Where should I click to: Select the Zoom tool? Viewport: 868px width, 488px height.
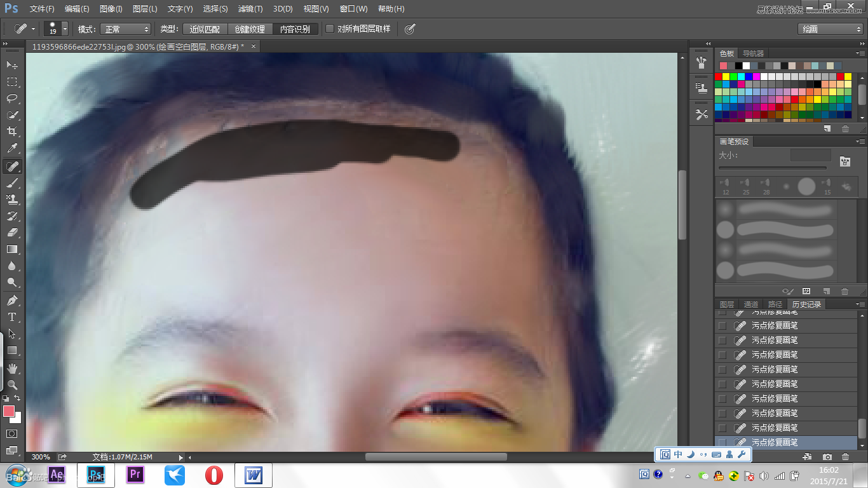click(13, 385)
